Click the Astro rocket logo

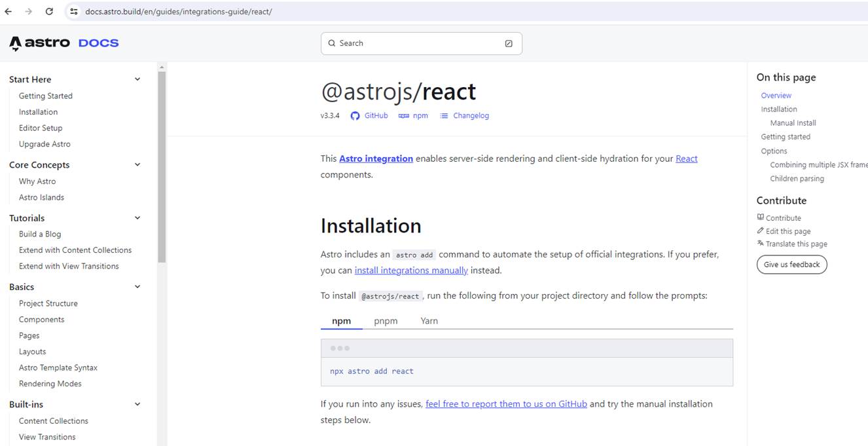15,43
